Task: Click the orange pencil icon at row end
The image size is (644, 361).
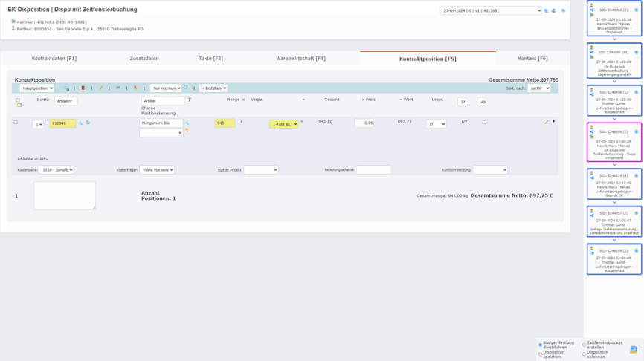Action: click(x=547, y=122)
